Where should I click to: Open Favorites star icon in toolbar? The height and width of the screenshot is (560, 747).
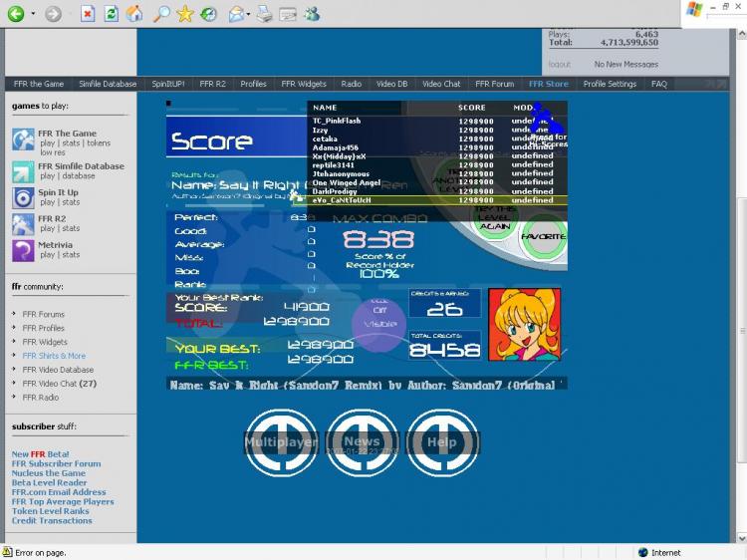click(x=185, y=13)
